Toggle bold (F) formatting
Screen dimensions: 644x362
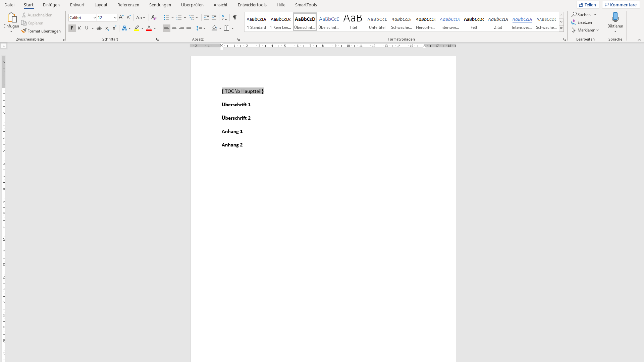pyautogui.click(x=72, y=28)
